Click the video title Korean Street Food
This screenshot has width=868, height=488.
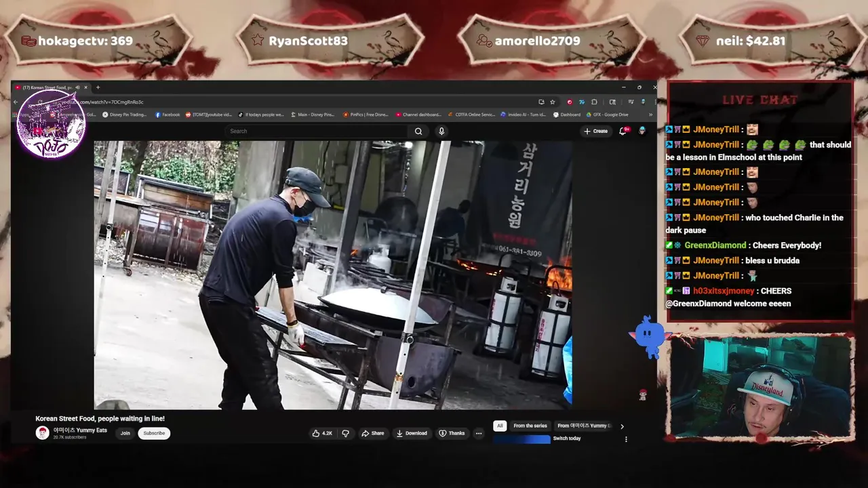[100, 419]
